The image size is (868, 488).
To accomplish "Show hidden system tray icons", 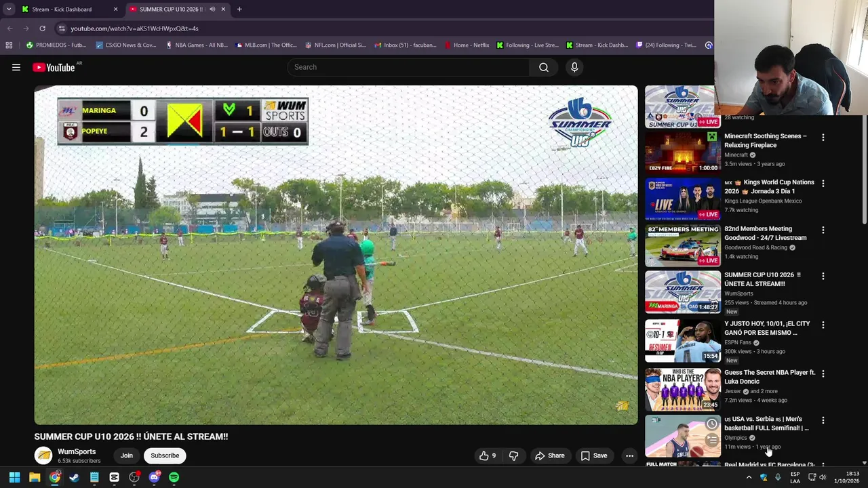I will tap(749, 478).
